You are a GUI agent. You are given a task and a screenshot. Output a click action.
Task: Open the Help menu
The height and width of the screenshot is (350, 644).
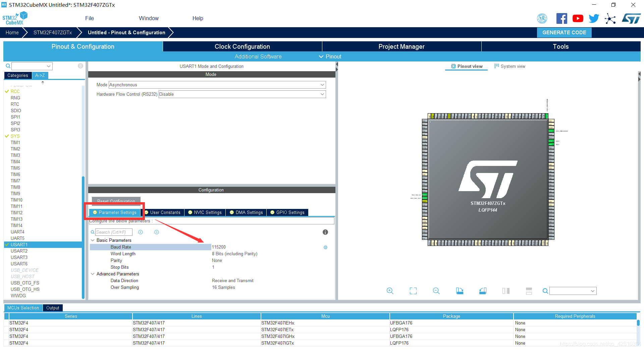coord(198,18)
